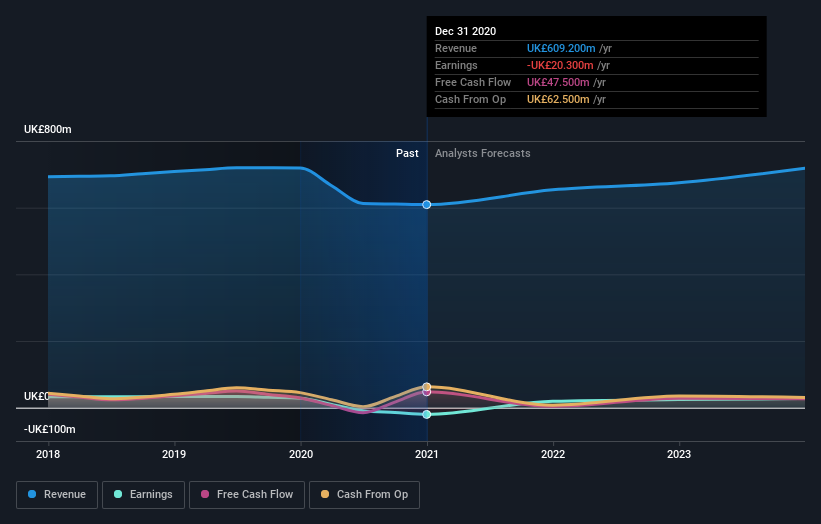The width and height of the screenshot is (821, 524).
Task: Click the 2023 x-axis label
Action: click(679, 454)
